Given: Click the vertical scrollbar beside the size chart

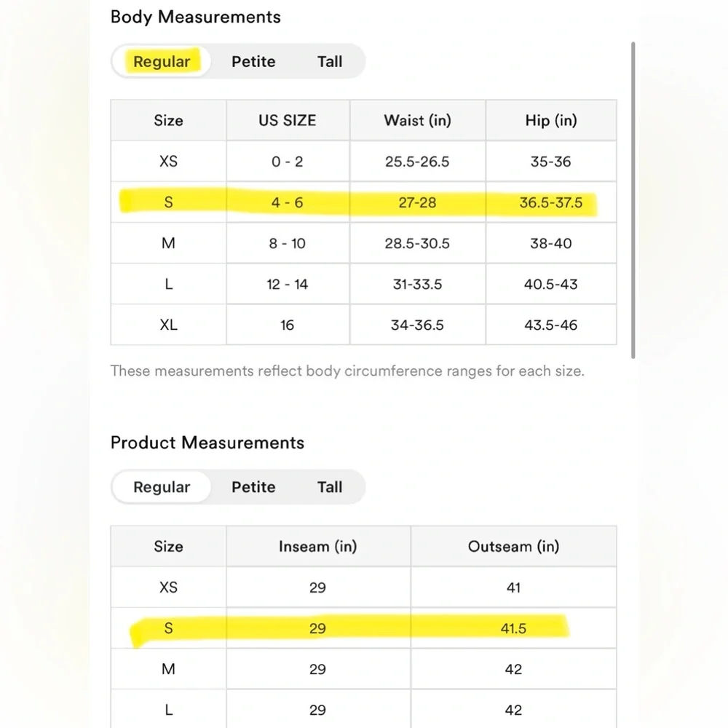Looking at the screenshot, I should pyautogui.click(x=633, y=200).
